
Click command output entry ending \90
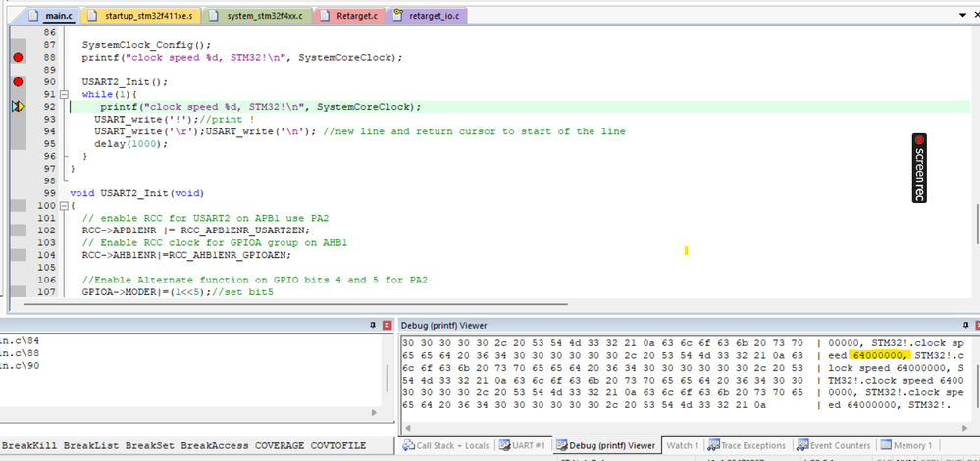point(20,366)
